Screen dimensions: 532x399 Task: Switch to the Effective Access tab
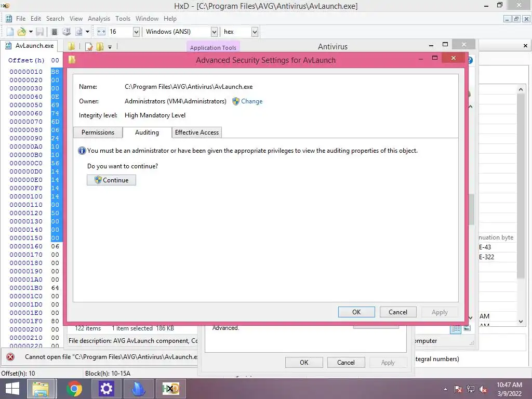coord(197,132)
